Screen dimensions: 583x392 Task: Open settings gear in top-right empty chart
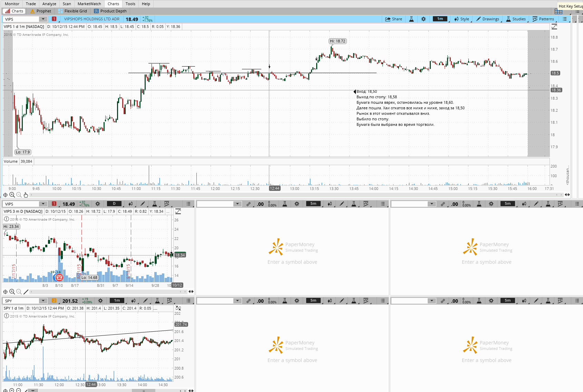click(x=491, y=204)
